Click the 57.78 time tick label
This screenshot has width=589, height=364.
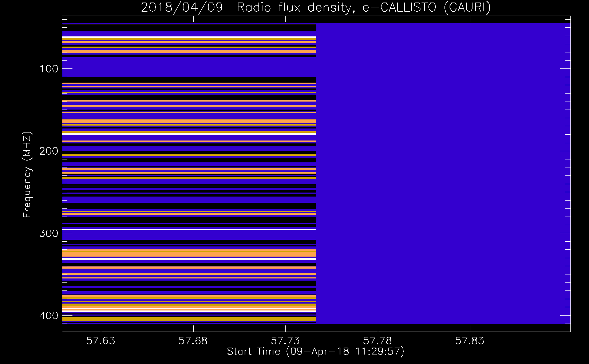(x=378, y=341)
